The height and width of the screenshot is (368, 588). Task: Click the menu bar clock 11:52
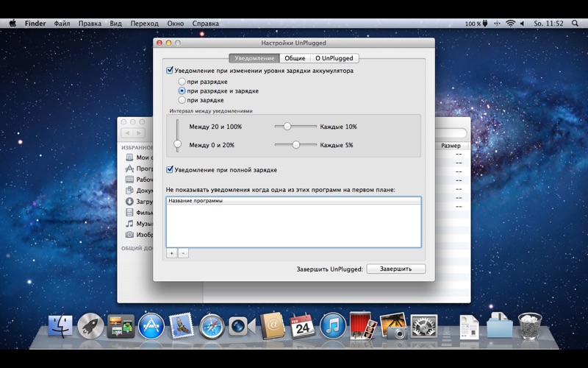pos(548,24)
